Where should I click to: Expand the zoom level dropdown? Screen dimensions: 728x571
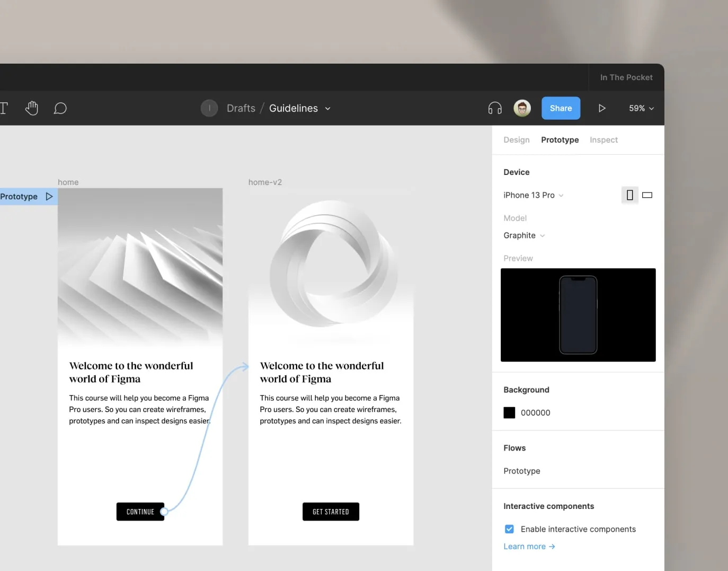point(641,108)
